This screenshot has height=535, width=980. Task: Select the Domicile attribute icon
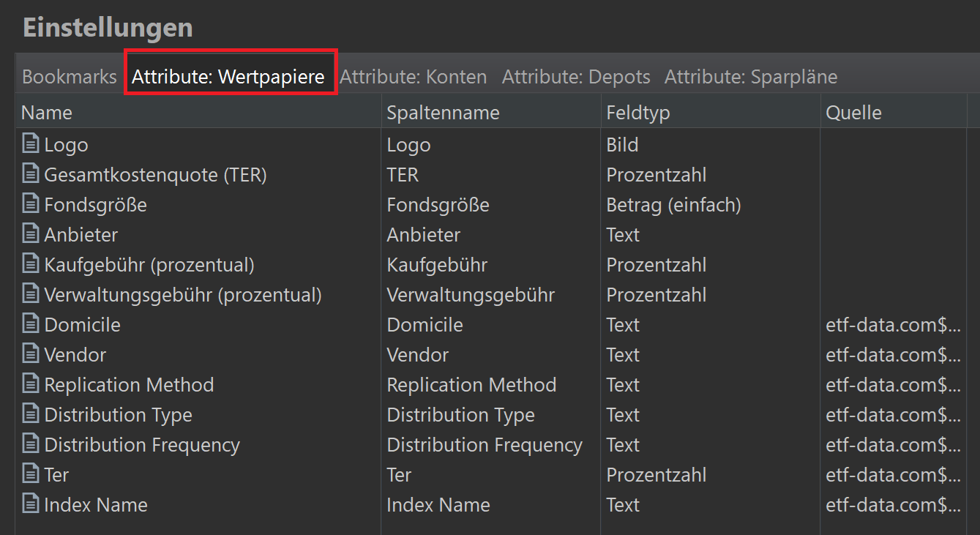(31, 324)
